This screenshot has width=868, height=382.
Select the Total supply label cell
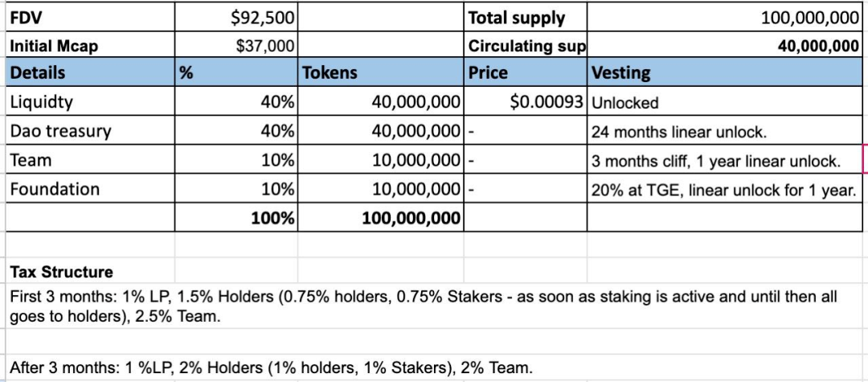pos(526,17)
